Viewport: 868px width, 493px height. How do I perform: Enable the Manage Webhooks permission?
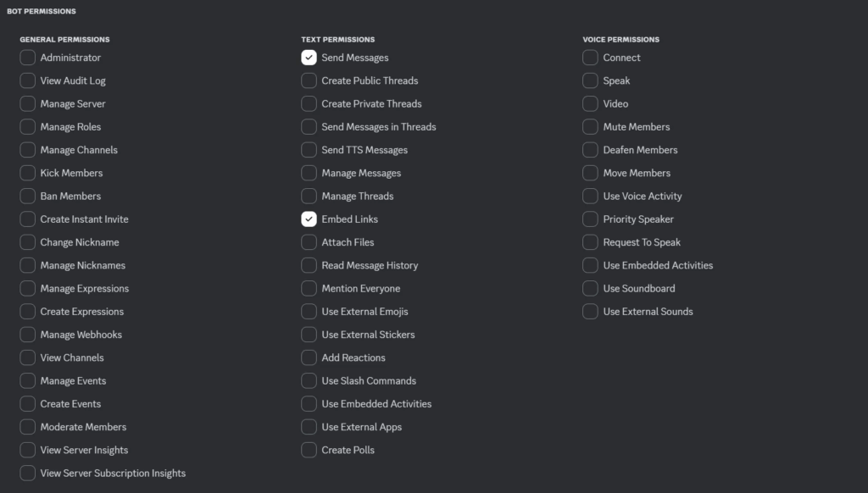28,335
